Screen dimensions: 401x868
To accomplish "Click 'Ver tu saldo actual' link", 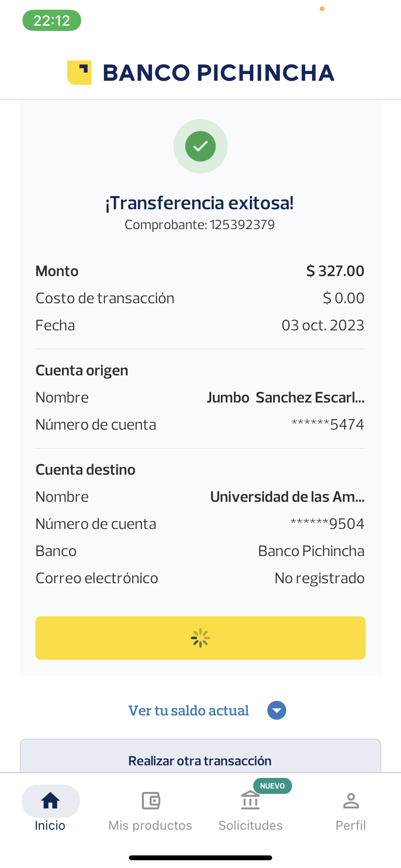I will [x=188, y=711].
